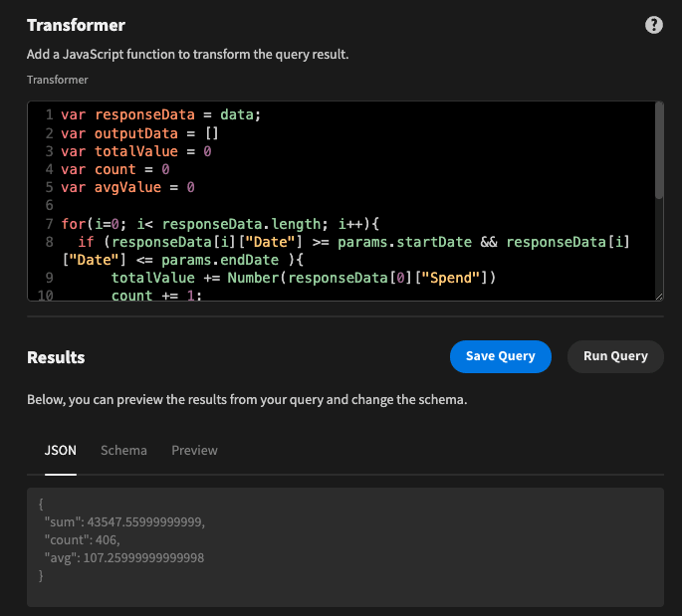Show the Preview results tab
The height and width of the screenshot is (616, 682).
click(x=194, y=451)
